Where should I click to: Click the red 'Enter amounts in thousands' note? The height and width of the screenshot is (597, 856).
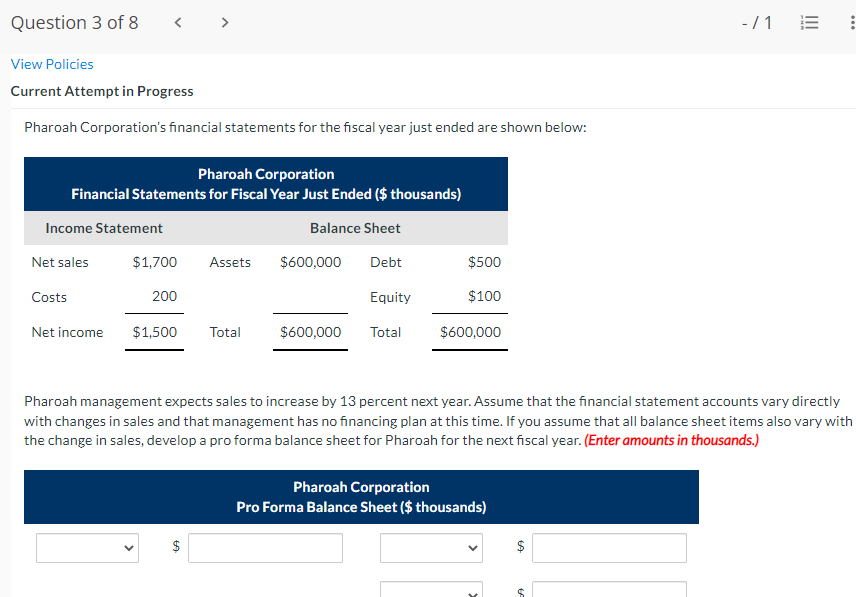pos(671,440)
